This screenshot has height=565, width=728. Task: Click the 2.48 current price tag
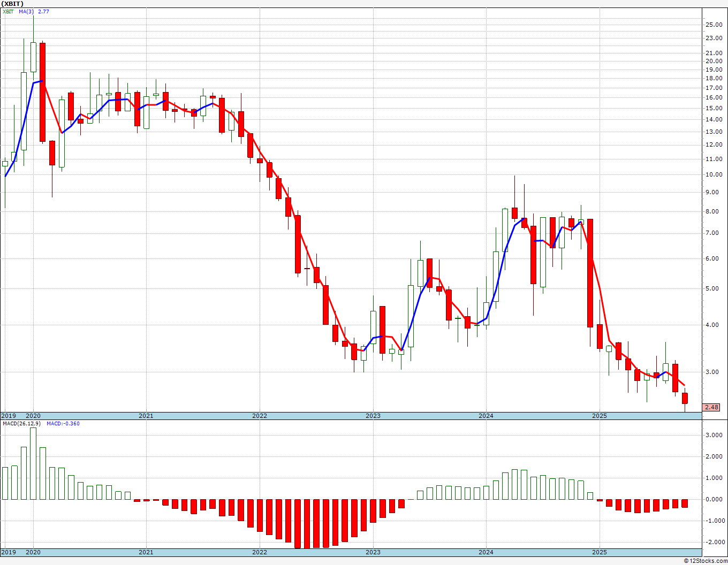click(711, 407)
